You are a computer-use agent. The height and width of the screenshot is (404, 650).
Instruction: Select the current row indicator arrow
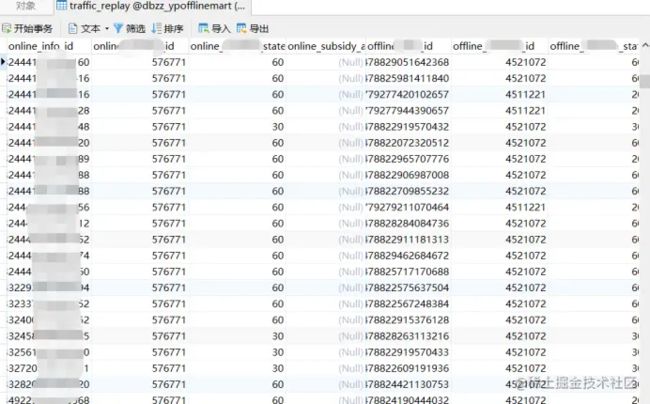coord(3,62)
